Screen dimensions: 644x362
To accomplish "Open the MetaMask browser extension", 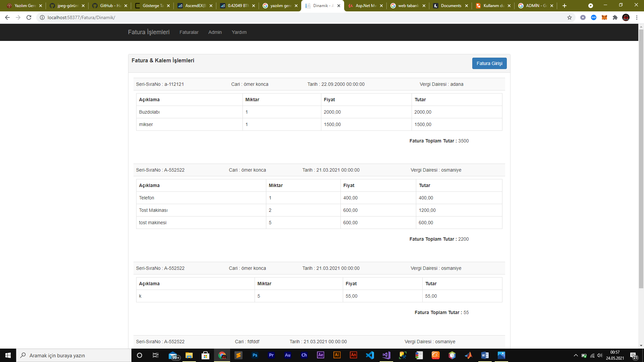I will tap(605, 17).
